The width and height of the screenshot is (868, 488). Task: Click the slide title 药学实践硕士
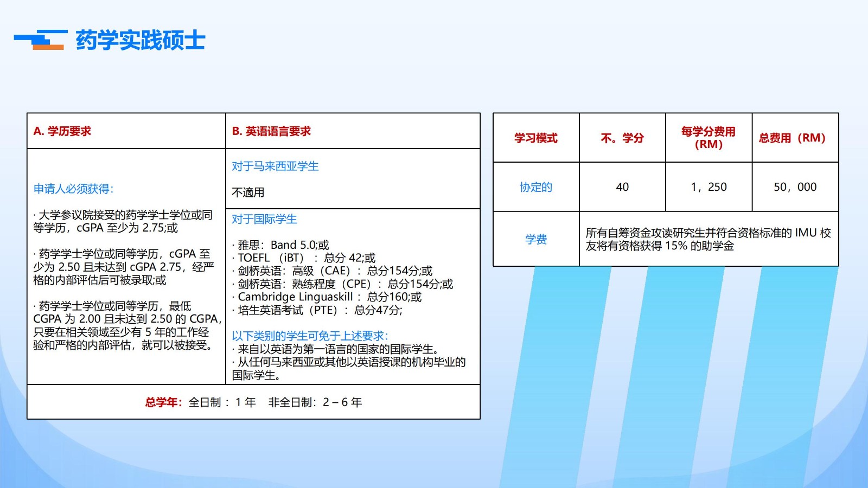click(x=141, y=41)
